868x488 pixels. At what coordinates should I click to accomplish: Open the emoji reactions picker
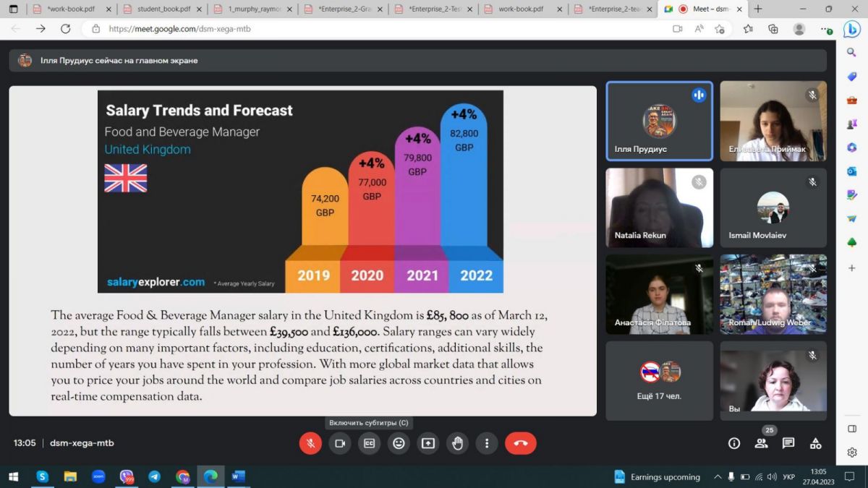[399, 443]
